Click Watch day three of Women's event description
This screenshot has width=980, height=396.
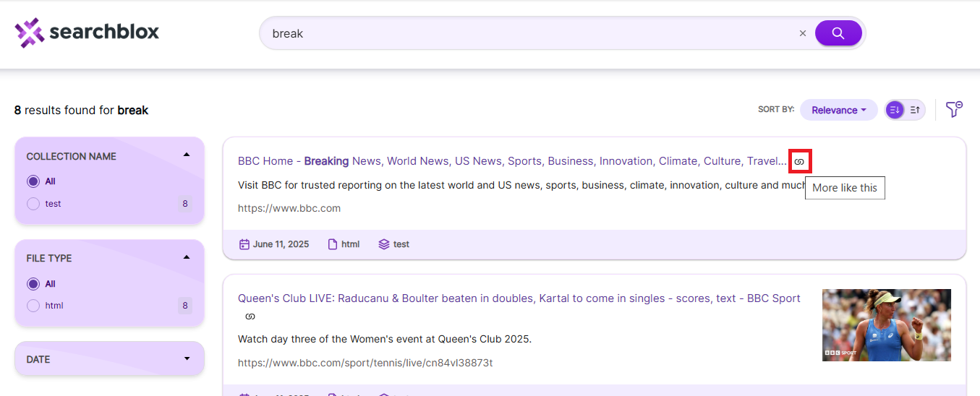(x=385, y=339)
